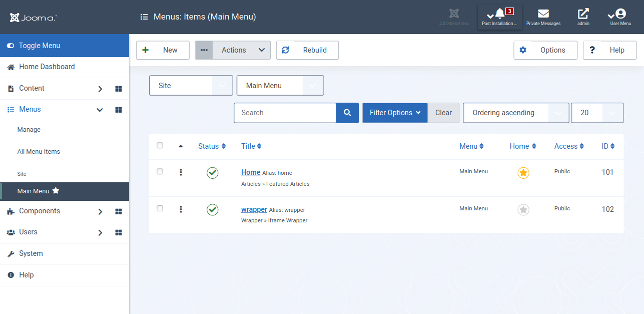The width and height of the screenshot is (644, 314).
Task: Open the list limit 20 dropdown
Action: (597, 113)
